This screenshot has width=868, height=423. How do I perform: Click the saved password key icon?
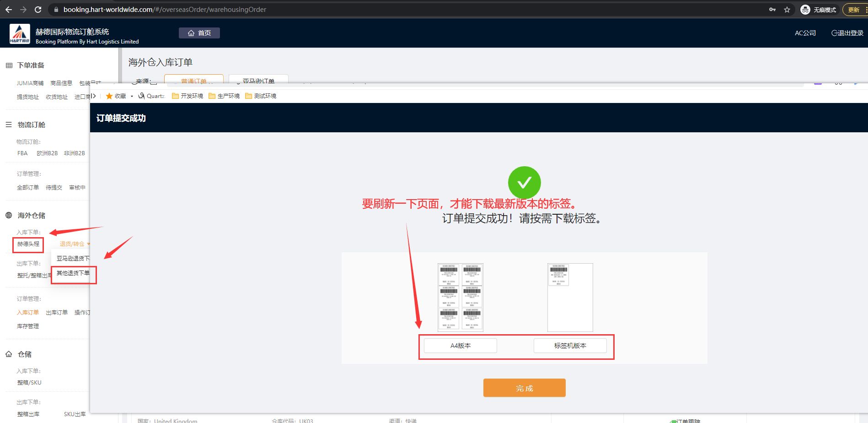[x=772, y=10]
